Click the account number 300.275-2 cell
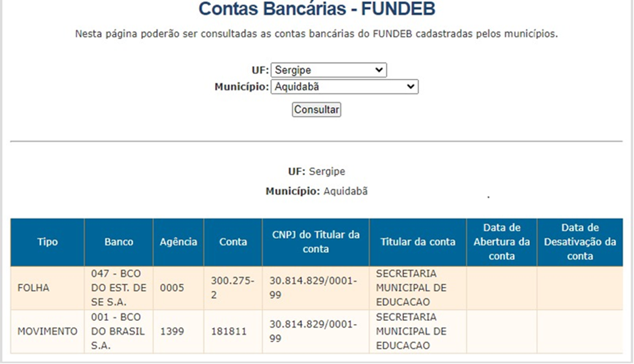The image size is (634, 364). tap(233, 288)
